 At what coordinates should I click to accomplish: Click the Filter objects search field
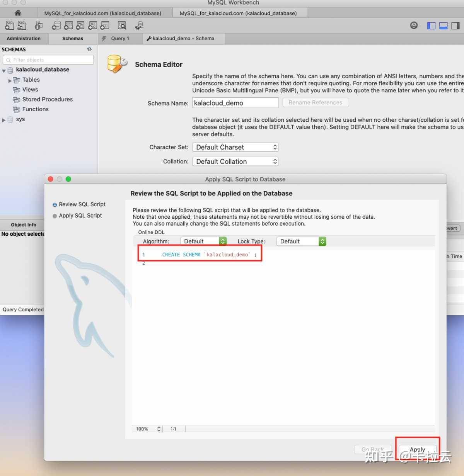(x=48, y=59)
